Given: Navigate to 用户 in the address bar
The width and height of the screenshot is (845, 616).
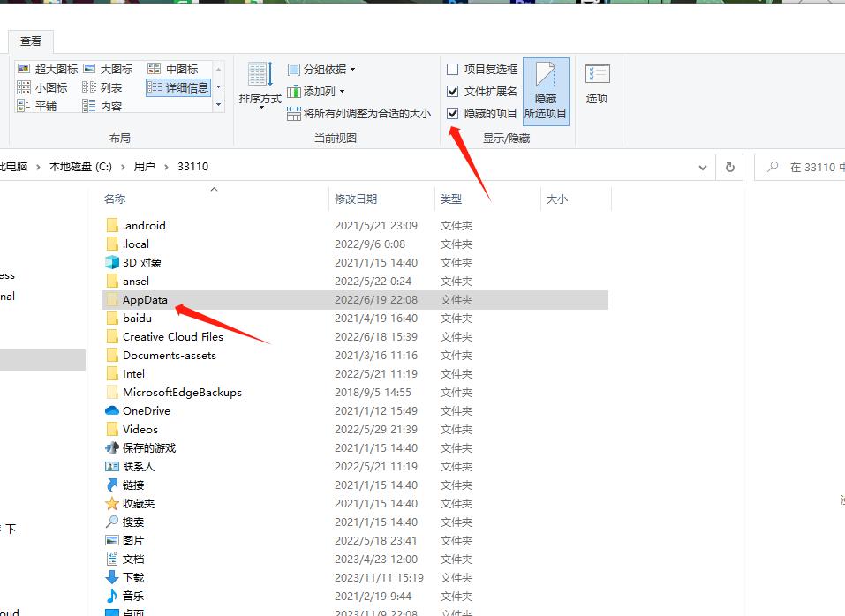Looking at the screenshot, I should click(x=144, y=166).
